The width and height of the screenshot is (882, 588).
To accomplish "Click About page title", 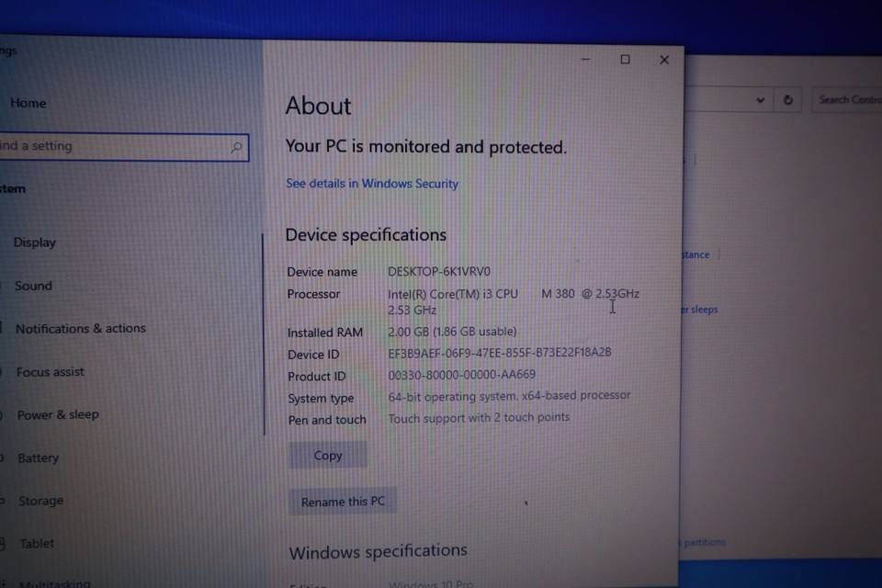I will (x=318, y=106).
